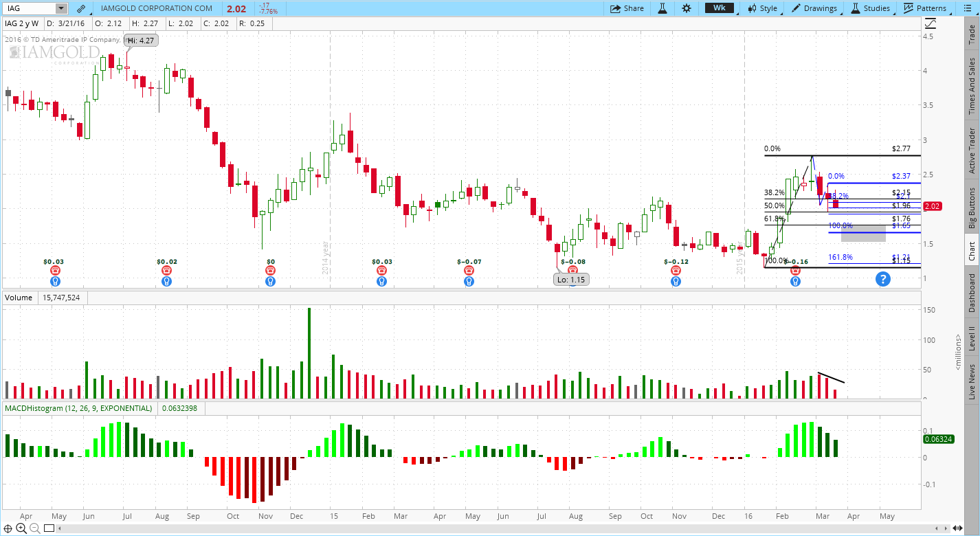Click the flask icon left of the gear
Viewport: 980px width, 536px height.
[662, 8]
